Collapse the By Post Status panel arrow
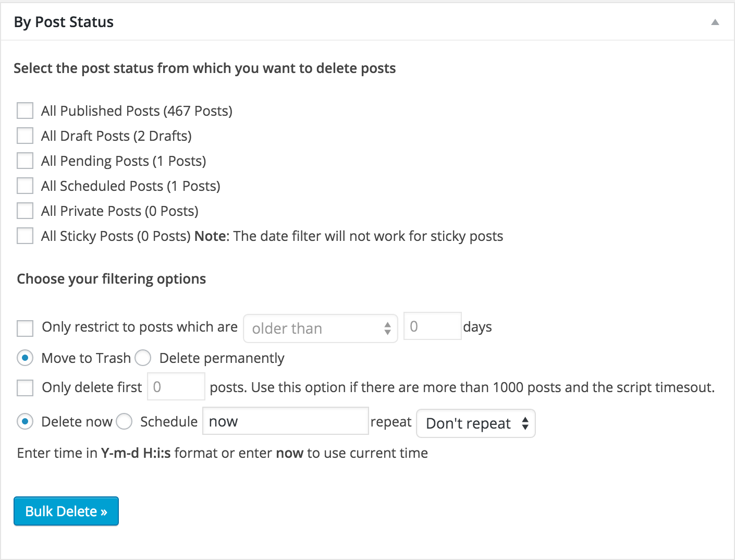The width and height of the screenshot is (735, 560). click(715, 22)
